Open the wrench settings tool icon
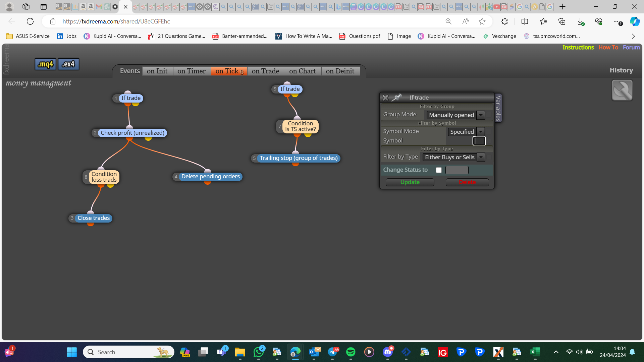Viewport: 644px width, 362px height. [x=622, y=90]
